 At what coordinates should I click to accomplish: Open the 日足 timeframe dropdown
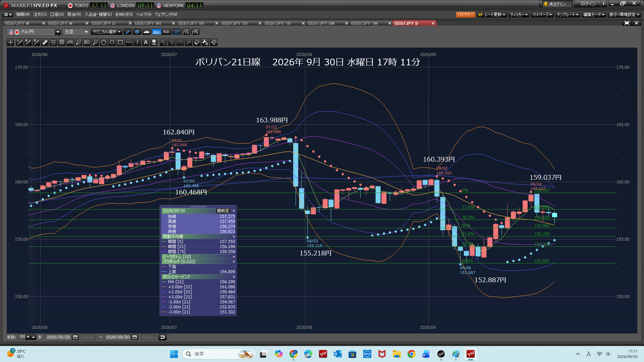pos(76,32)
